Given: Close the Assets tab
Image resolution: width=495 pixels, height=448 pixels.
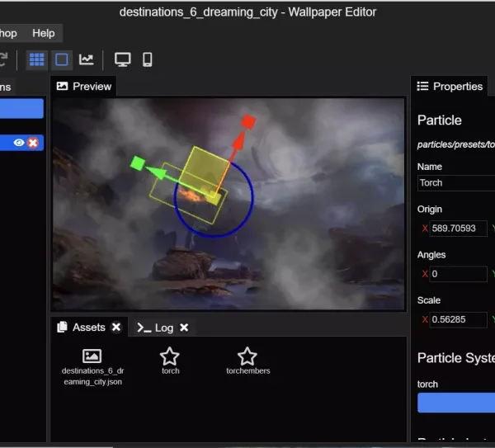Looking at the screenshot, I should pos(116,328).
